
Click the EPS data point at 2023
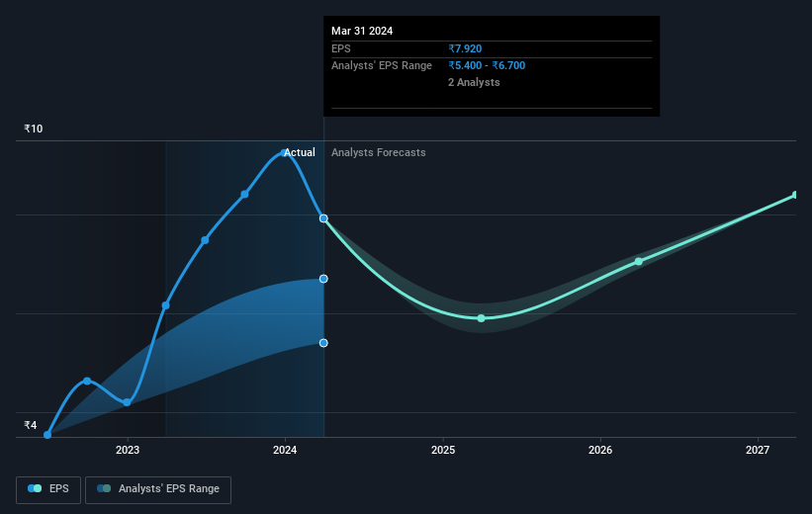[127, 402]
